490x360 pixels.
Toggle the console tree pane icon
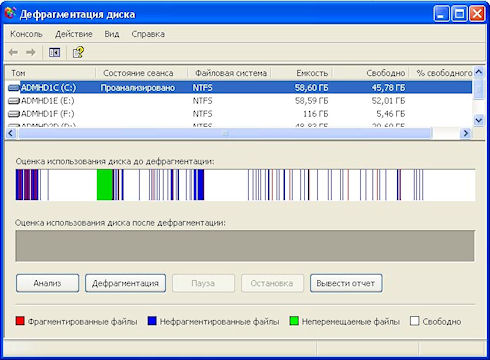(x=54, y=52)
